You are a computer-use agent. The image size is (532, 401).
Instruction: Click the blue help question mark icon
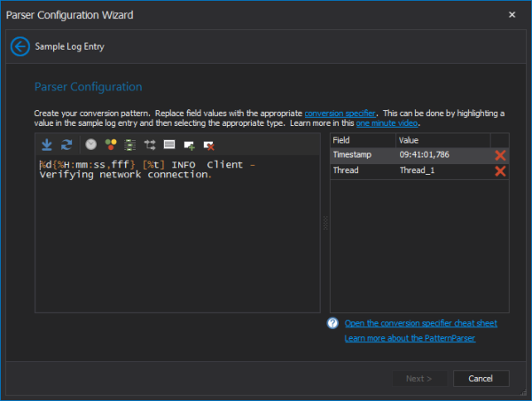(x=332, y=323)
